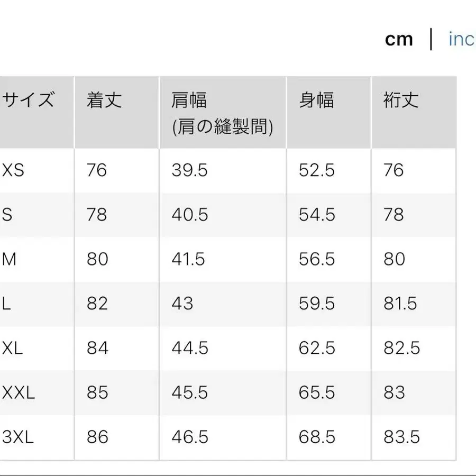Viewport: 476px width, 476px height.
Task: Click the 裄丈 column header
Action: point(399,100)
